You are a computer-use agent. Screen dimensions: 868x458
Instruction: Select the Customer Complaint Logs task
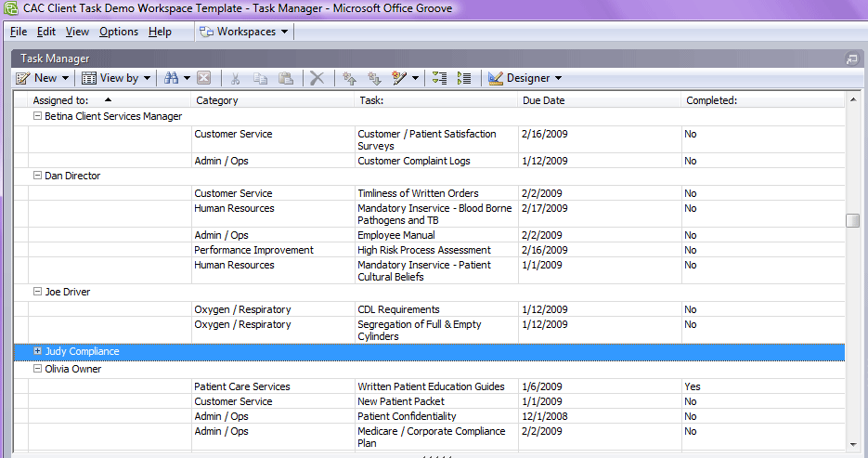tap(413, 161)
